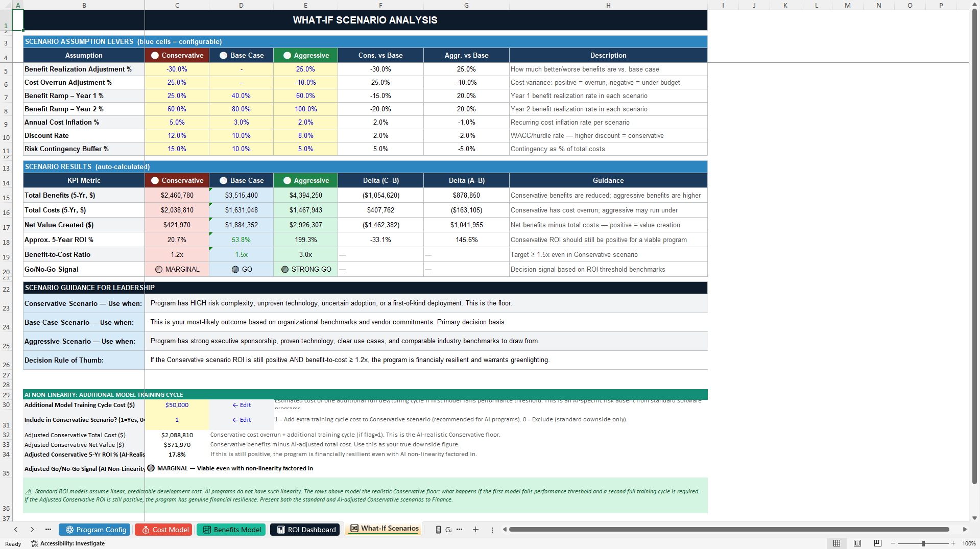Screen dimensions: 980x549
Task: Click WHAT-IF SCENARIO ANALYSIS title cell
Action: tap(365, 20)
